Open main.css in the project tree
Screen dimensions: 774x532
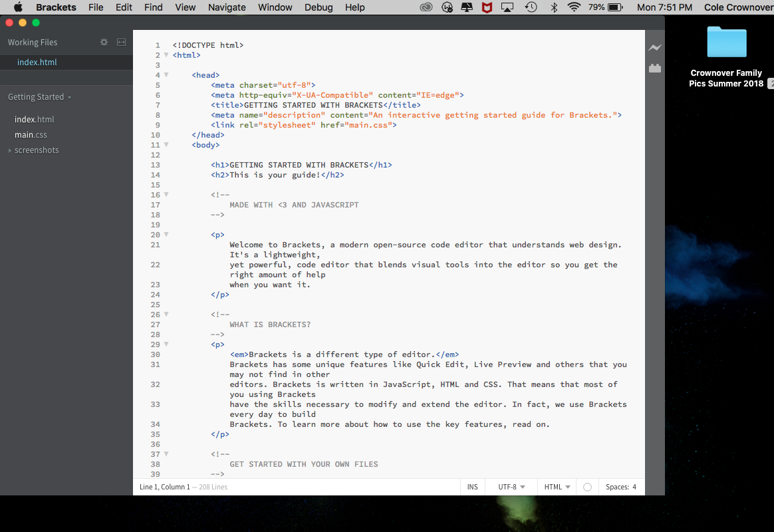31,135
